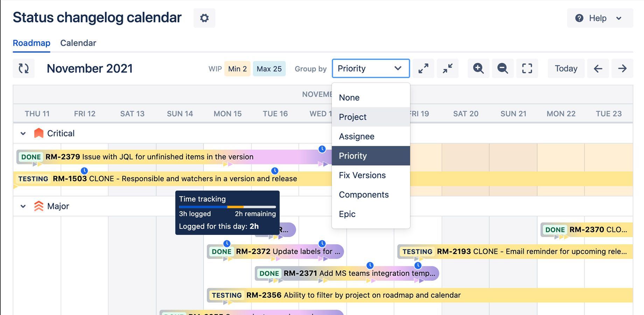Viewport: 644px width, 315px height.
Task: Click the refresh roadmap icon
Action: tap(24, 68)
